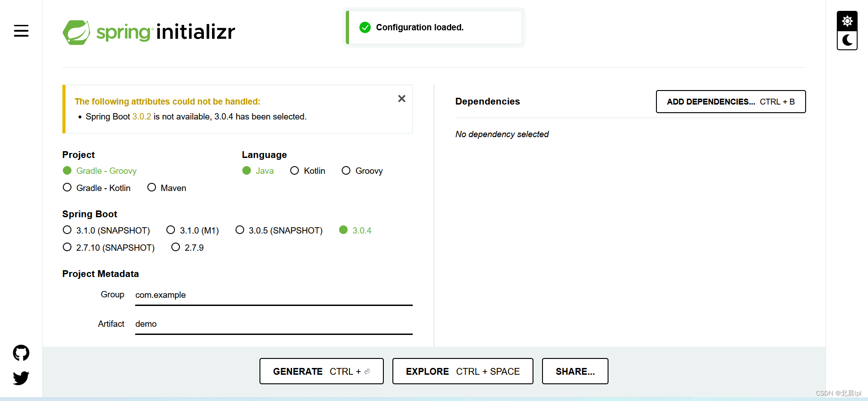This screenshot has width=868, height=401.
Task: Click the EXPLORE button
Action: click(x=463, y=371)
